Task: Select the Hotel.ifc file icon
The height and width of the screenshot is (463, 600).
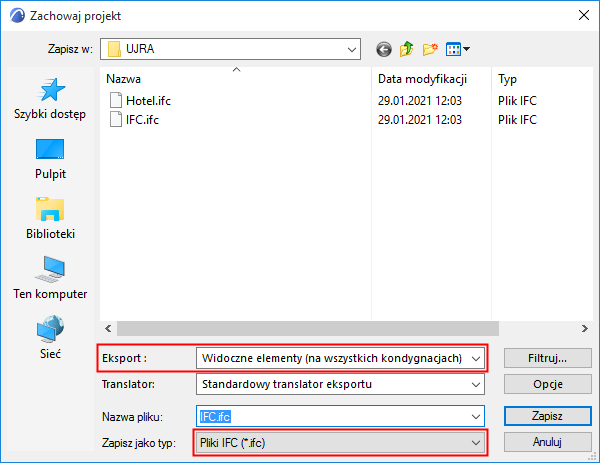Action: click(x=116, y=100)
